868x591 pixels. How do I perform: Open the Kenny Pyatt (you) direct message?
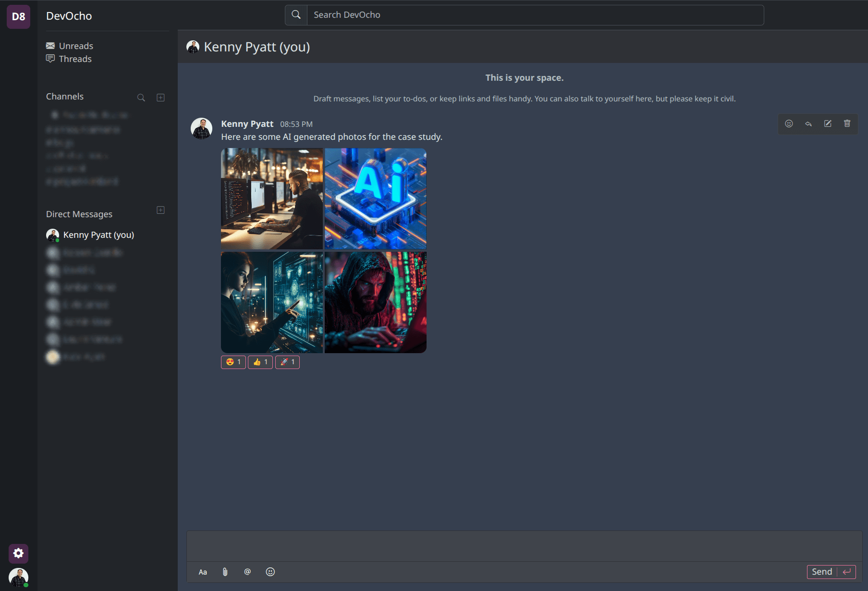(x=98, y=234)
